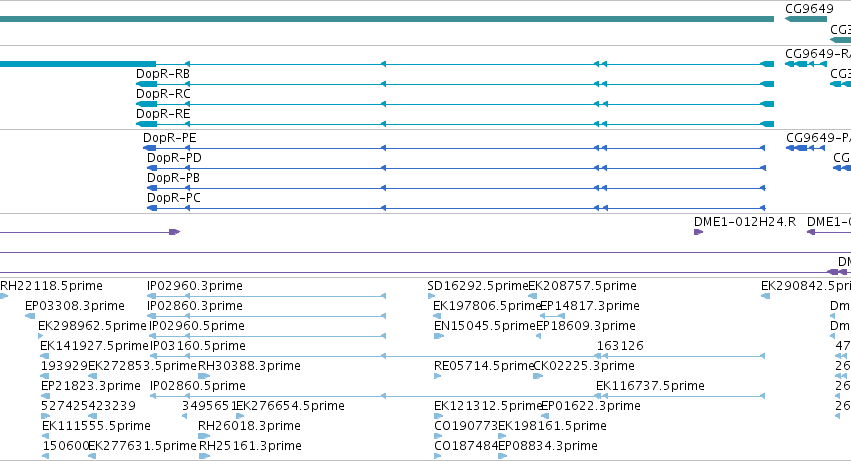Click the EK111555.5prime label
Image resolution: width=851 pixels, height=461 pixels.
(x=96, y=427)
